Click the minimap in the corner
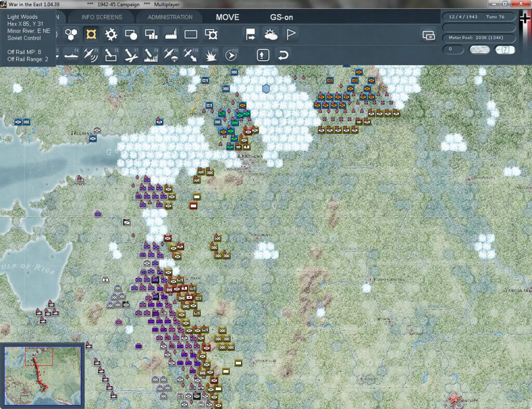Screen dimensions: 532x409 click(43, 376)
